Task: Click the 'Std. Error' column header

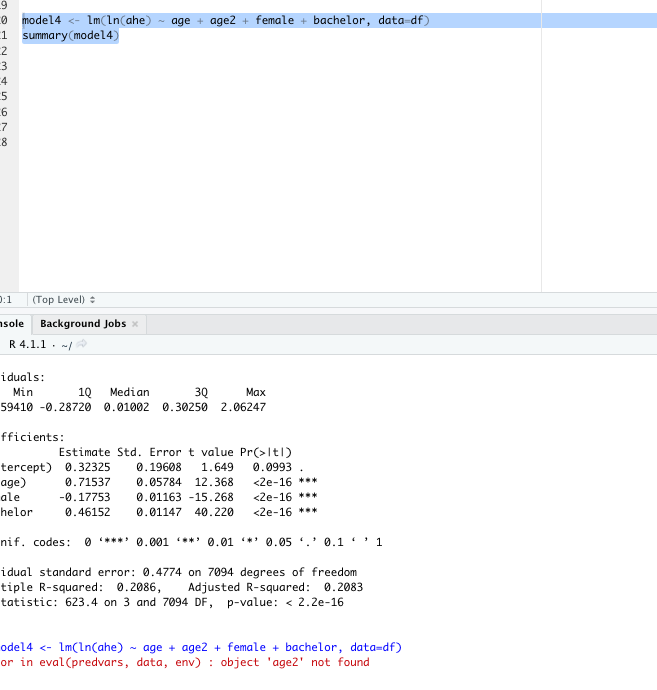Action: (149, 452)
